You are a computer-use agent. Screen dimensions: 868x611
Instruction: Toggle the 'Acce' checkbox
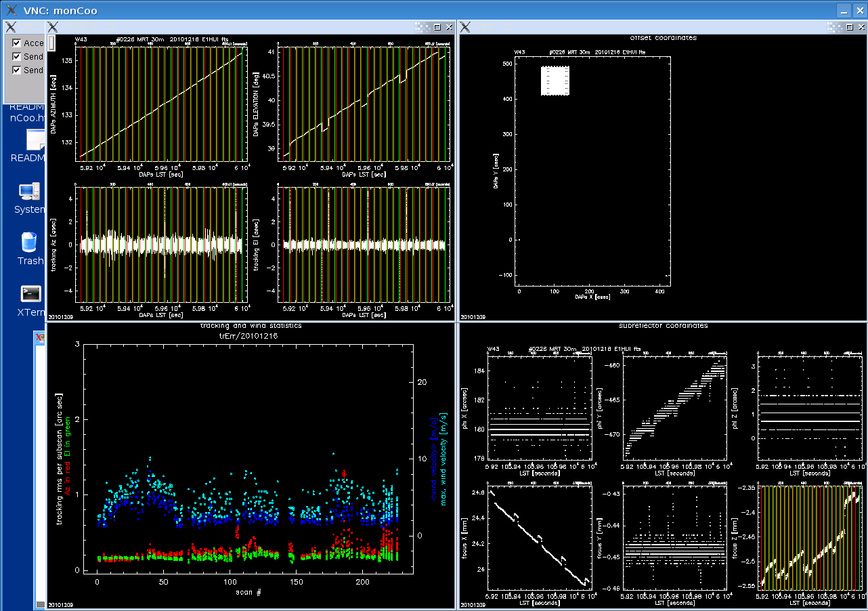pyautogui.click(x=17, y=43)
